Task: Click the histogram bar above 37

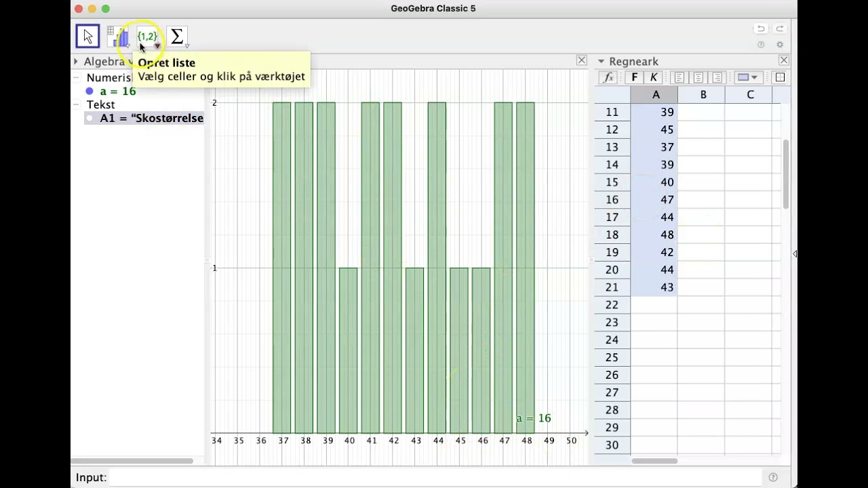Action: (x=282, y=268)
